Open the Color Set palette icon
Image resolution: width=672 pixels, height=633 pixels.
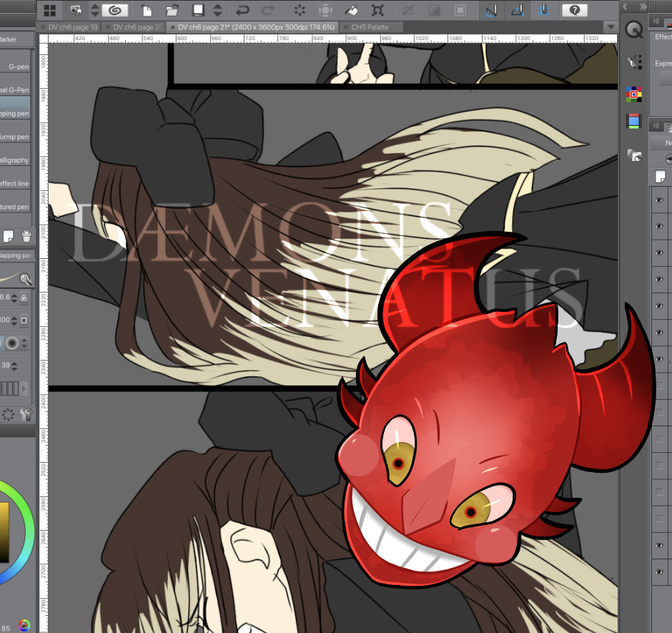(633, 94)
